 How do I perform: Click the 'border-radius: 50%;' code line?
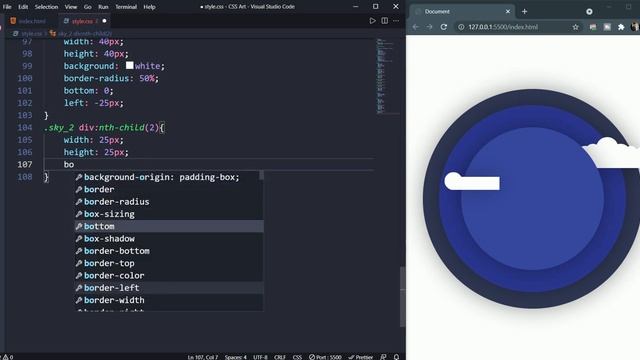click(111, 78)
